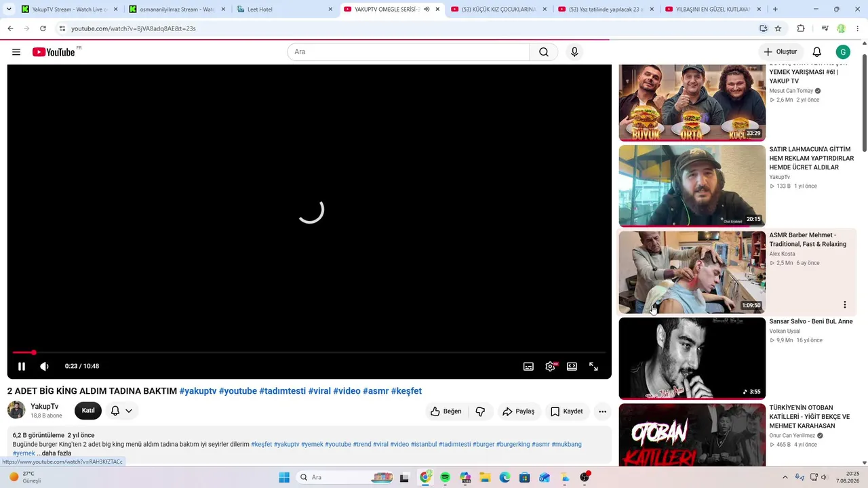Go back to the previous page
868x488 pixels.
point(10,28)
